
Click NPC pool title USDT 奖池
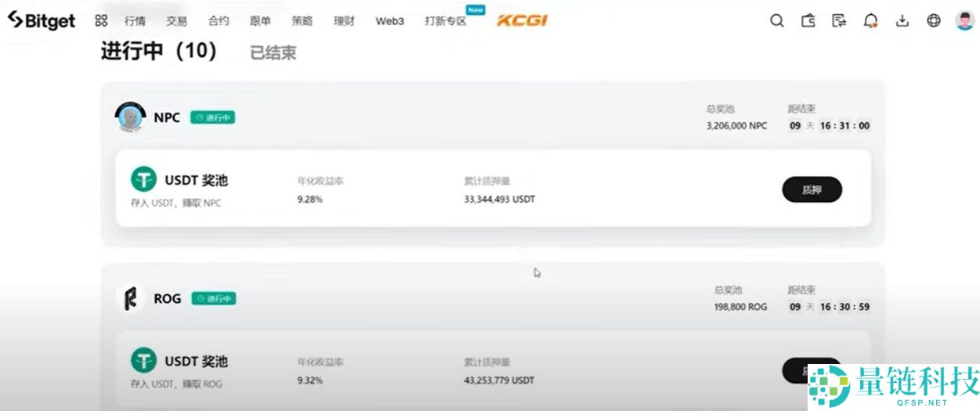(x=196, y=180)
